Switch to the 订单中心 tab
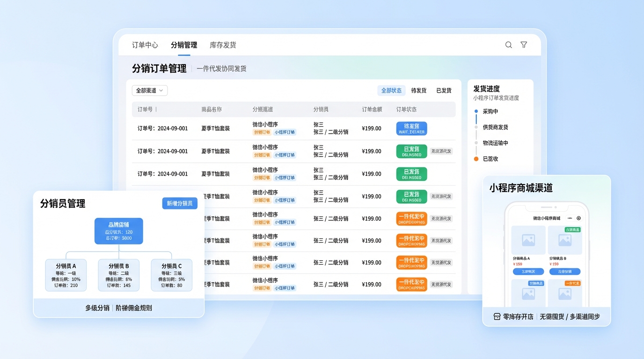Screen dimensions: 644x359 pyautogui.click(x=145, y=45)
